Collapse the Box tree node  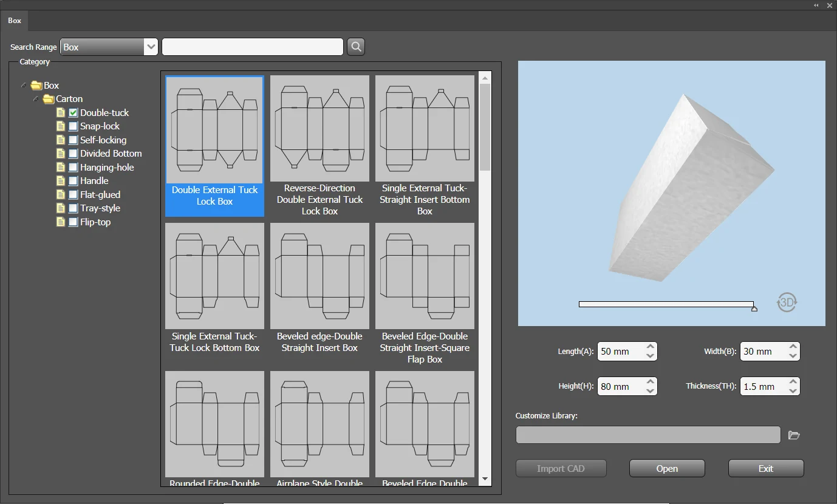point(24,85)
